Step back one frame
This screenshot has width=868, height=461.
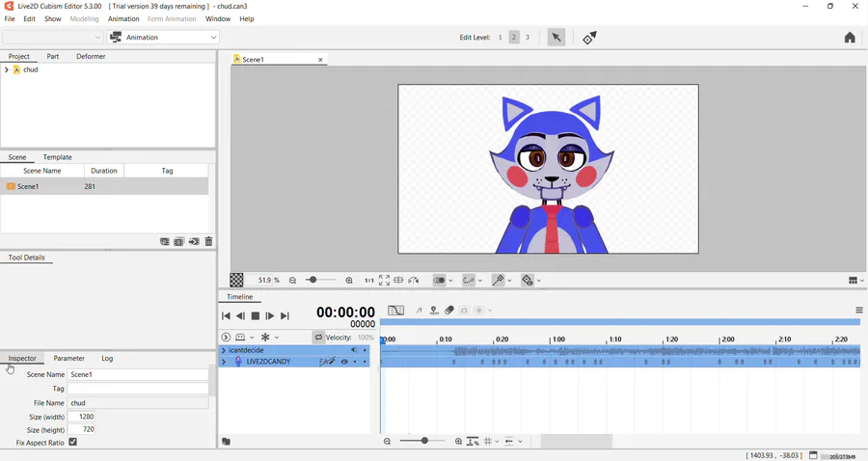click(x=240, y=316)
